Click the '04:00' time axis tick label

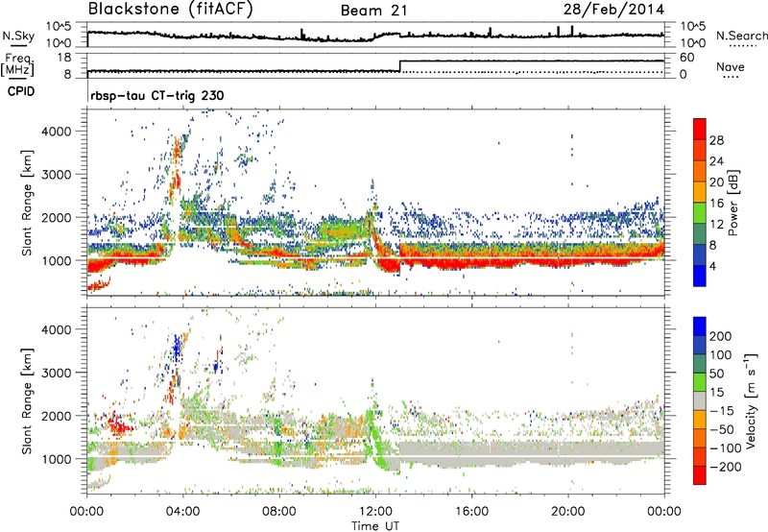(182, 512)
